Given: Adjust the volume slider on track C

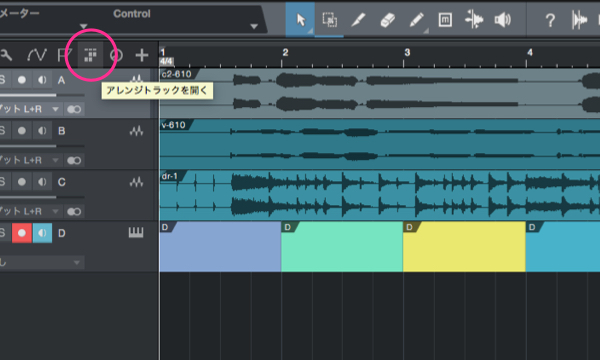Looking at the screenshot, I should pos(42,197).
